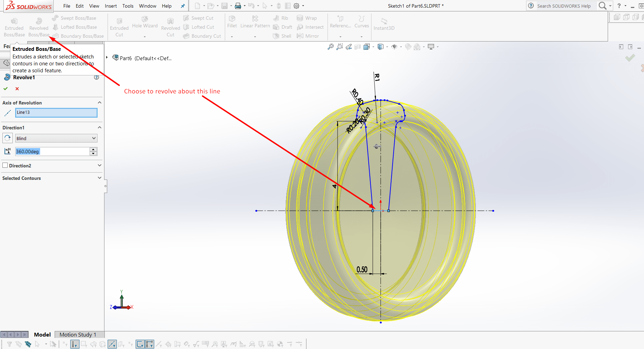Image resolution: width=644 pixels, height=349 pixels.
Task: Collapse the Axis of Revolution section
Action: click(x=100, y=103)
